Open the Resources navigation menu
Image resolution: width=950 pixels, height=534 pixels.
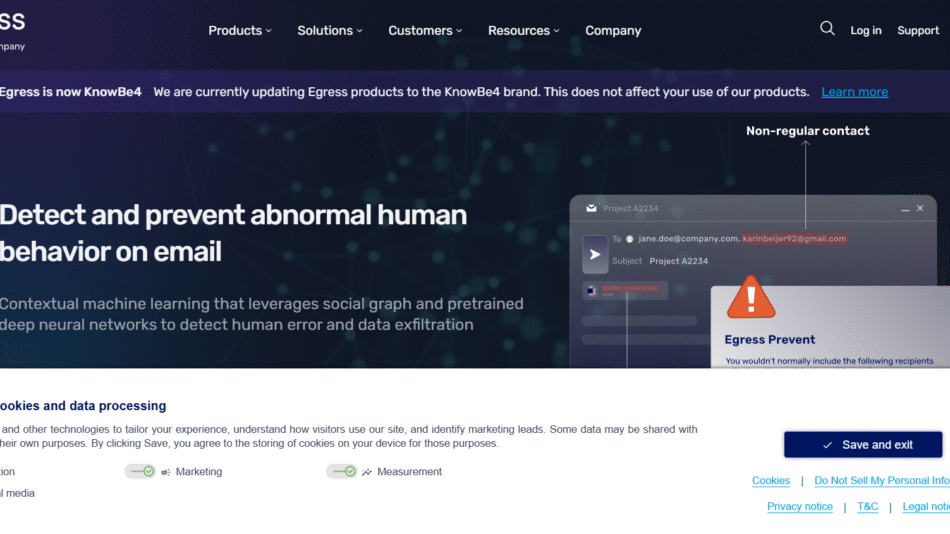523,31
